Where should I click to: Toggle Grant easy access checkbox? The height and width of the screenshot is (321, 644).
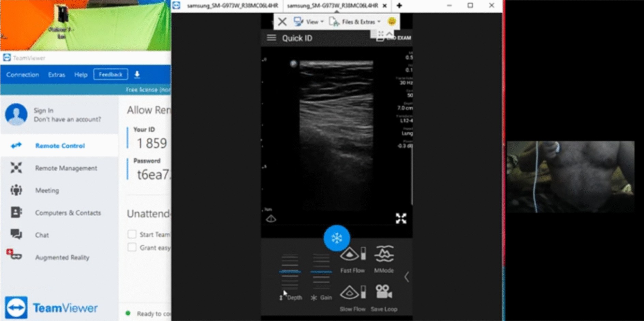pos(132,247)
